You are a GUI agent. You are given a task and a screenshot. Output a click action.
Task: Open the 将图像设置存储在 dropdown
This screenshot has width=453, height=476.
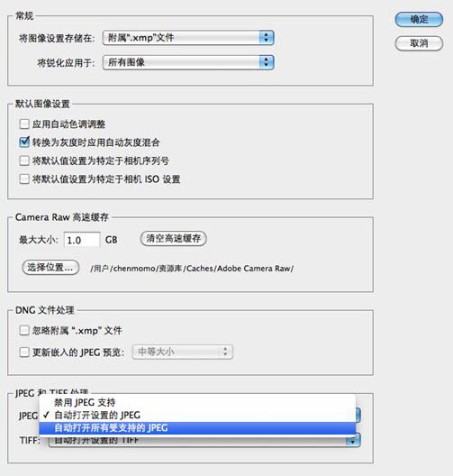[x=188, y=38]
